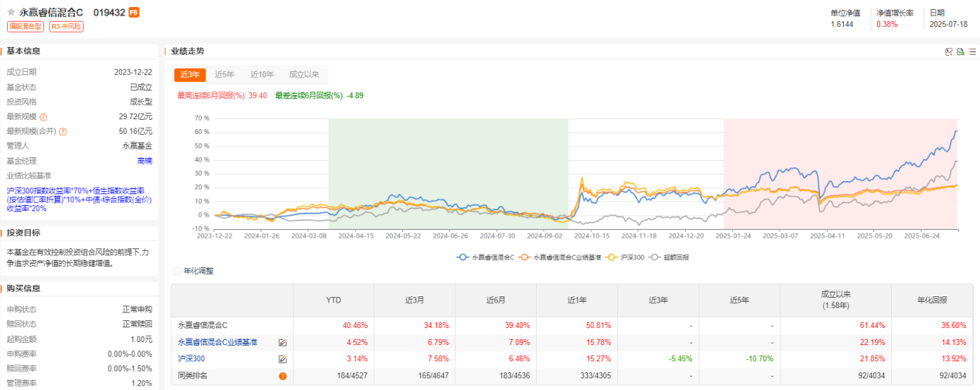Edit the 永赢睿信混合C业绩基准 row benchmark
The height and width of the screenshot is (390, 980).
[x=282, y=342]
